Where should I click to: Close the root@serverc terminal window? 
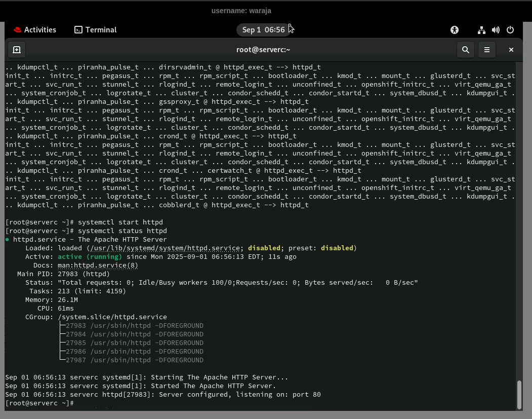pos(511,50)
